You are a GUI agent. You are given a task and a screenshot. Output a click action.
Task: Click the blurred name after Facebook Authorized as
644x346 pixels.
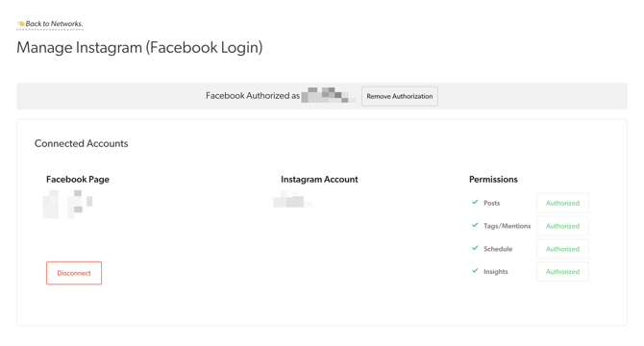(x=329, y=95)
